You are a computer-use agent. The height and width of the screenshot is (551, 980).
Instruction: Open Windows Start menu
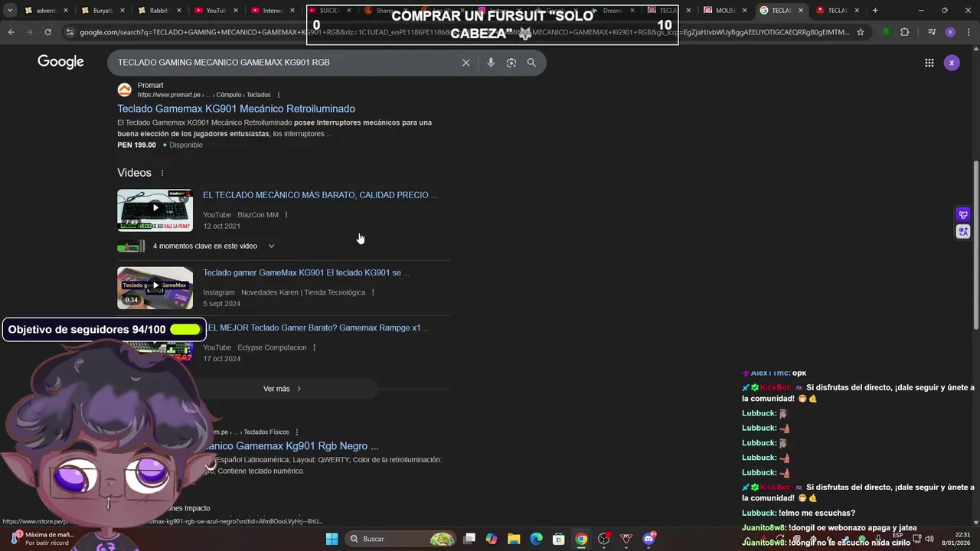(x=332, y=539)
